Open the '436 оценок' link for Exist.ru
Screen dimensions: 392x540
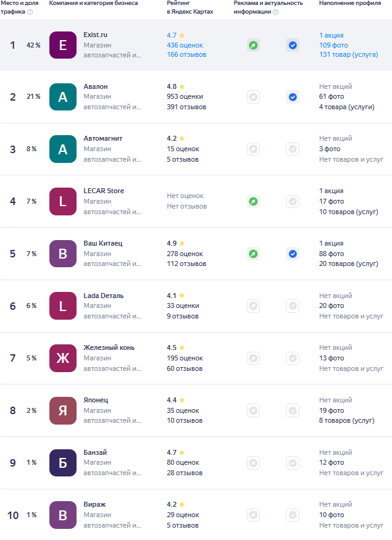(185, 45)
